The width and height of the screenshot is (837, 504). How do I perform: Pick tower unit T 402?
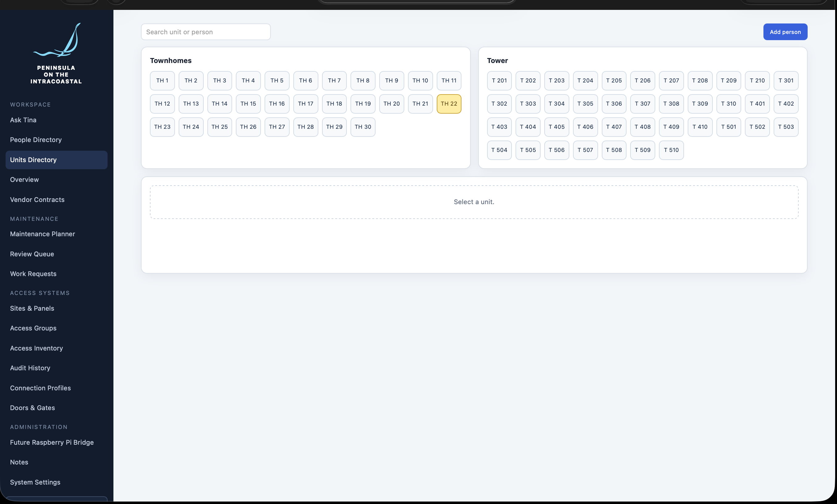(x=786, y=103)
